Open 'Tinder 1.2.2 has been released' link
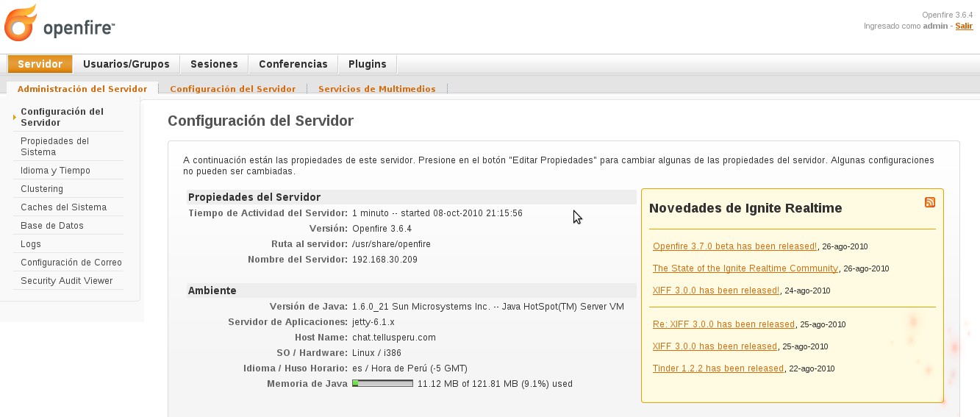This screenshot has width=980, height=417. tap(718, 368)
